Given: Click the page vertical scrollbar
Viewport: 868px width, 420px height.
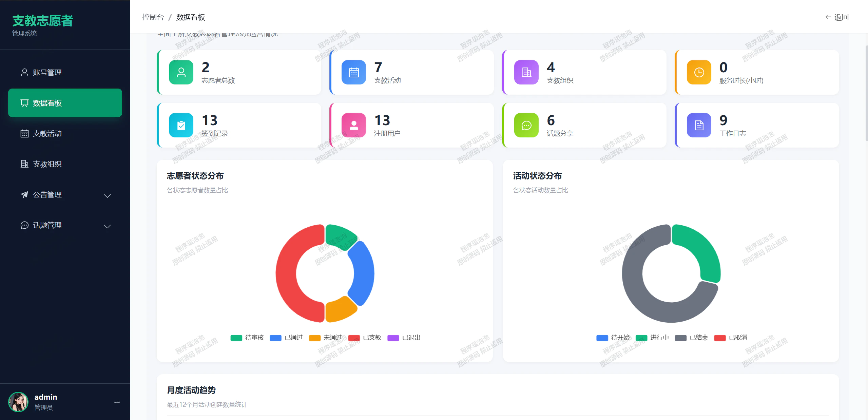Looking at the screenshot, I should click(x=866, y=93).
